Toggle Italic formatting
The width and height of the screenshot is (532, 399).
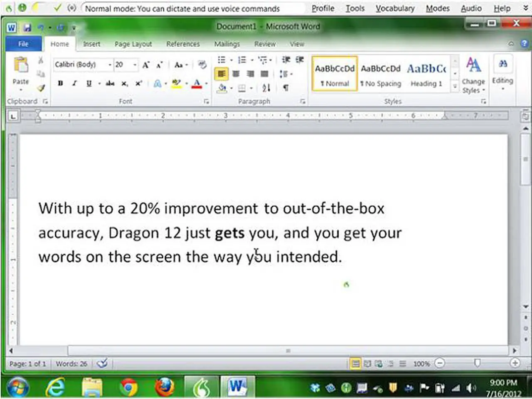coord(75,83)
